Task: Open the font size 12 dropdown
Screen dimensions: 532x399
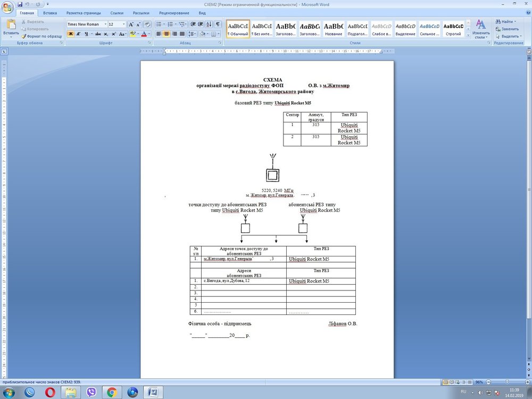Action: tap(124, 24)
